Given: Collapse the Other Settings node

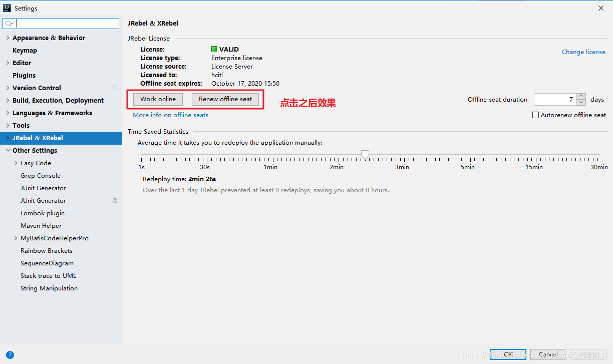Looking at the screenshot, I should (x=8, y=151).
